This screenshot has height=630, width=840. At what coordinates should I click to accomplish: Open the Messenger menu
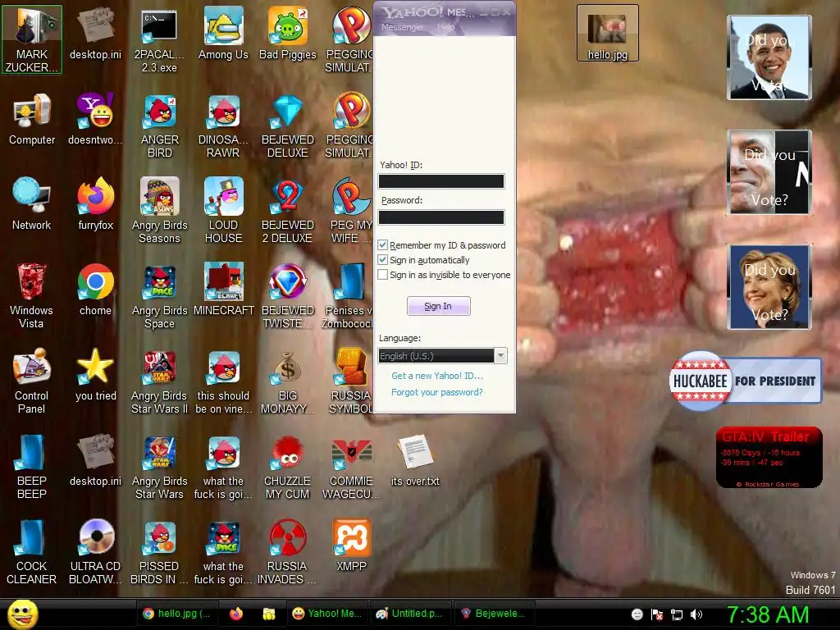(x=402, y=27)
